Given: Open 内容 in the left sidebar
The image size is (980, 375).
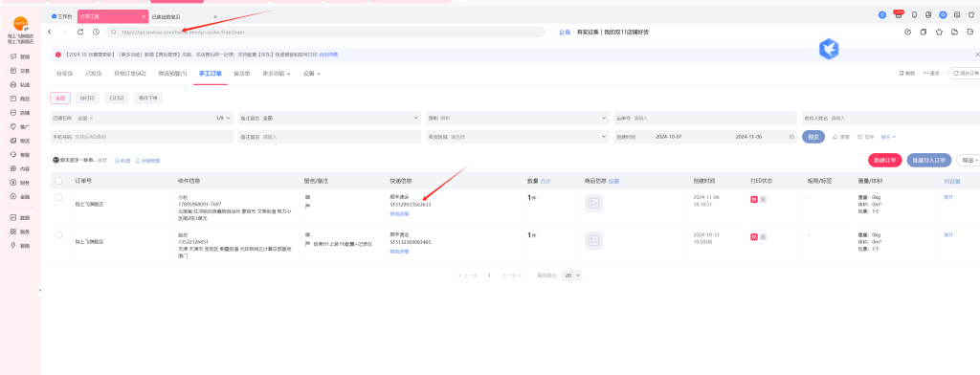Looking at the screenshot, I should 20,168.
